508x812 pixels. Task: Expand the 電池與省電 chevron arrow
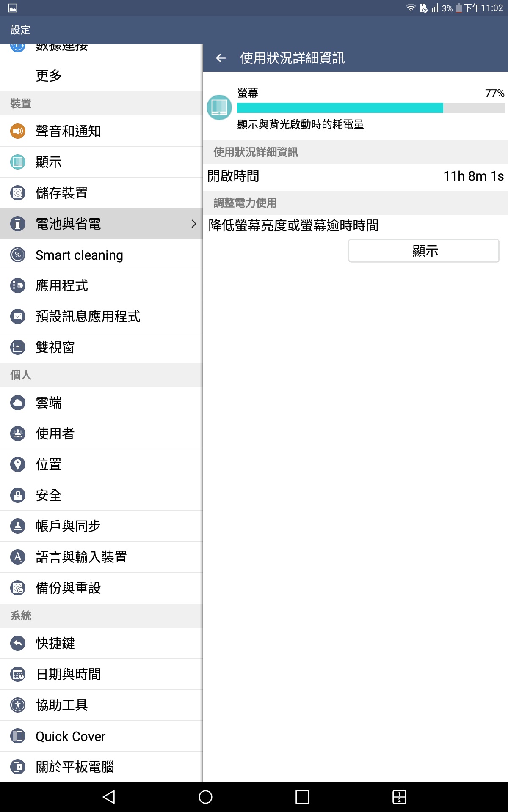point(193,224)
